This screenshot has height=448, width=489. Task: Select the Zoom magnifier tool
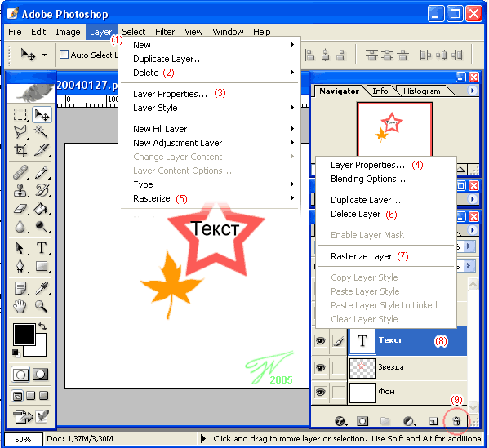coord(41,307)
